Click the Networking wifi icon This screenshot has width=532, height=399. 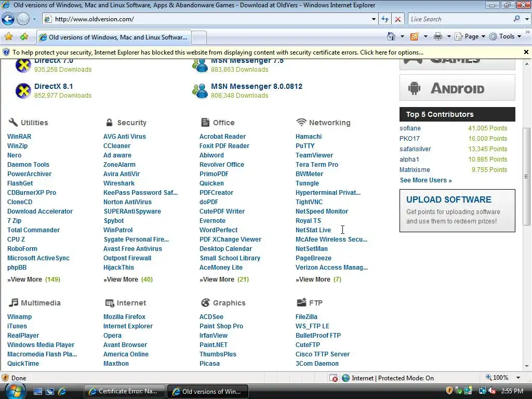301,122
